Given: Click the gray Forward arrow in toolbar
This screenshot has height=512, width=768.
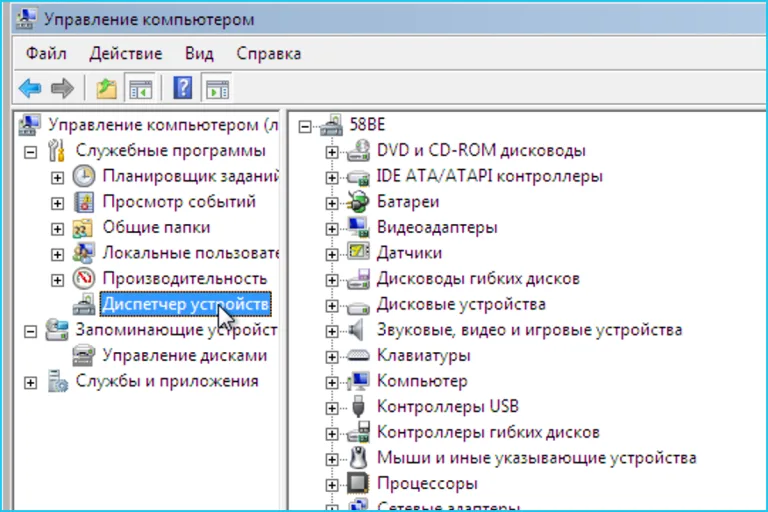Looking at the screenshot, I should (62, 89).
